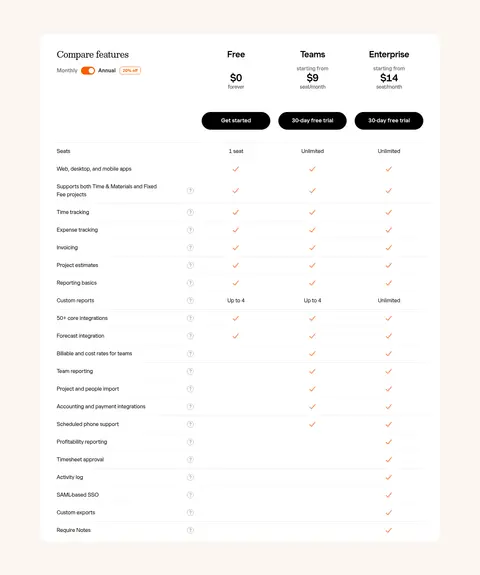The height and width of the screenshot is (575, 480).
Task: Open the Team reporting help icon
Action: [x=190, y=371]
